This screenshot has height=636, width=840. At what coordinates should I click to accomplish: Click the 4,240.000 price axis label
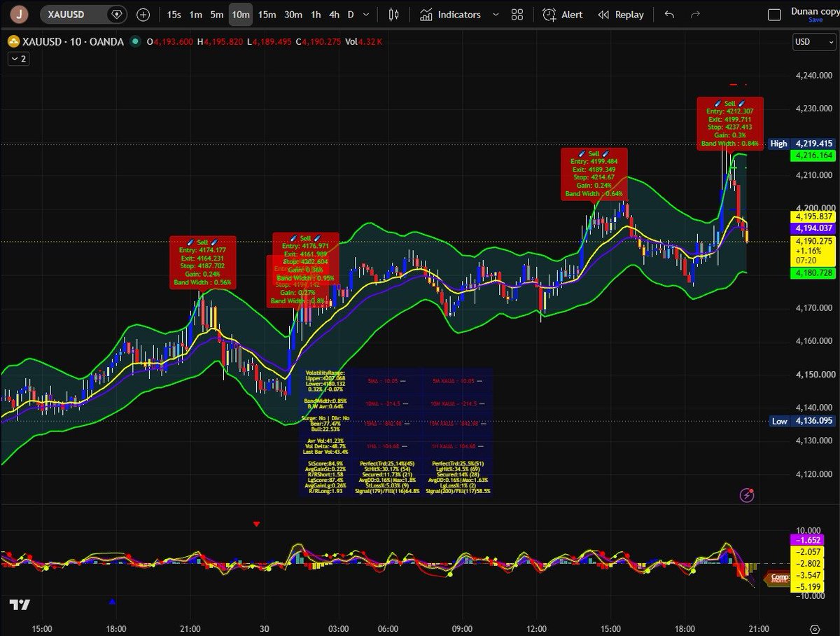(x=814, y=76)
